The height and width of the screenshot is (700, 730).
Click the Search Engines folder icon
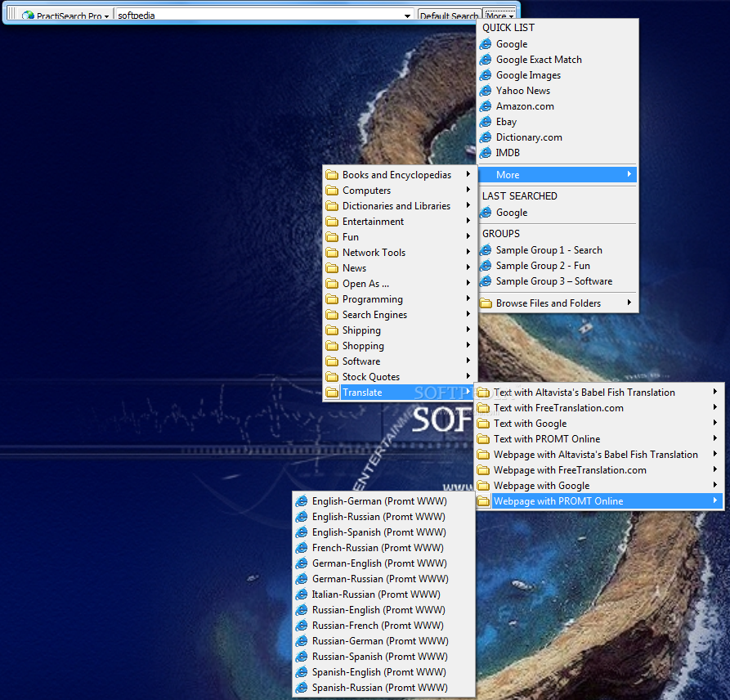pos(332,315)
